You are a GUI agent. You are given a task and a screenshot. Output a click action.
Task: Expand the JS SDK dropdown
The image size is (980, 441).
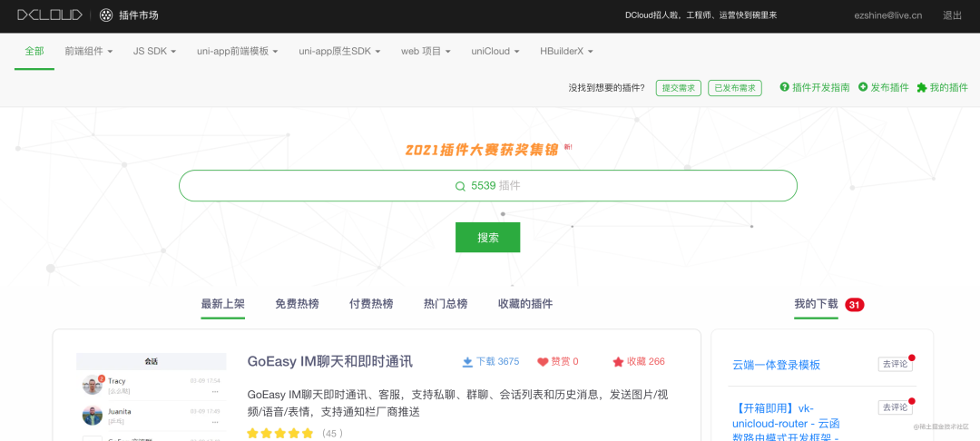point(154,51)
